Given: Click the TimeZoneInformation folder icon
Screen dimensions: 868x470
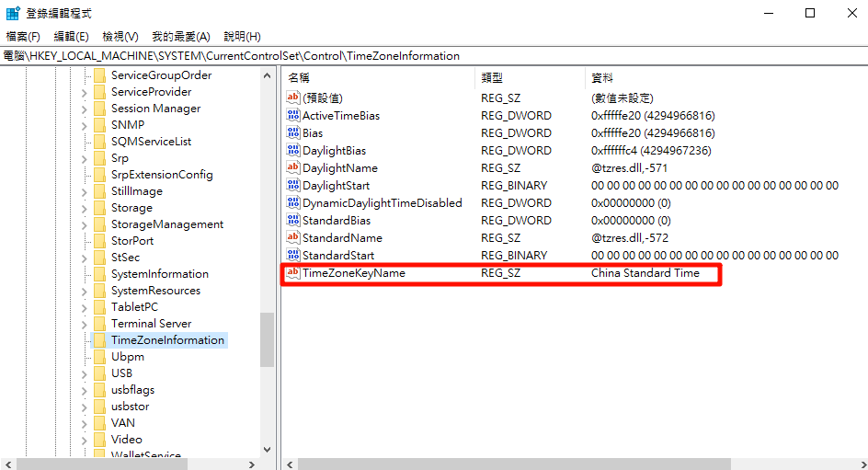Looking at the screenshot, I should (99, 340).
